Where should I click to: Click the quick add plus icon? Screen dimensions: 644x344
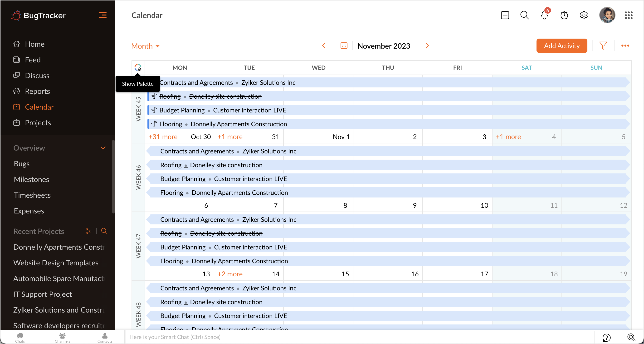pyautogui.click(x=505, y=15)
